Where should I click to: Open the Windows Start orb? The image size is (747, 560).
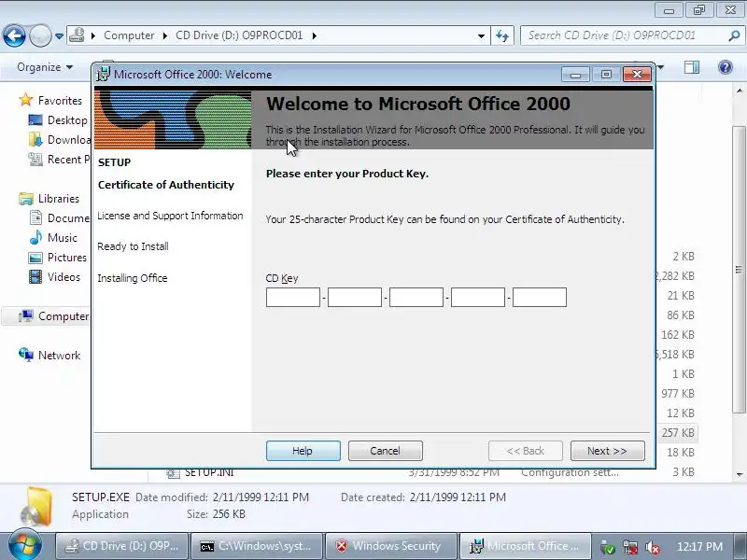(x=25, y=545)
